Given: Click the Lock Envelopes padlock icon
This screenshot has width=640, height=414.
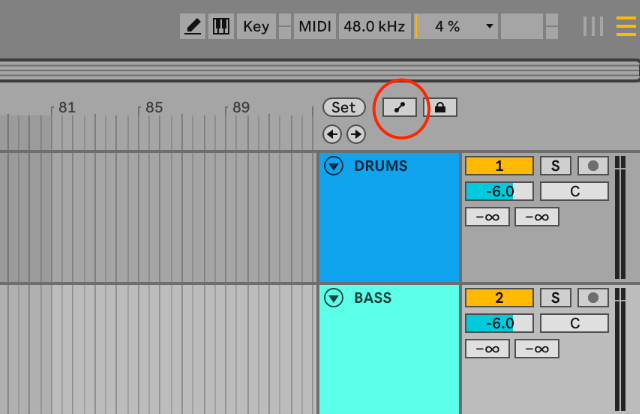Looking at the screenshot, I should pyautogui.click(x=440, y=107).
